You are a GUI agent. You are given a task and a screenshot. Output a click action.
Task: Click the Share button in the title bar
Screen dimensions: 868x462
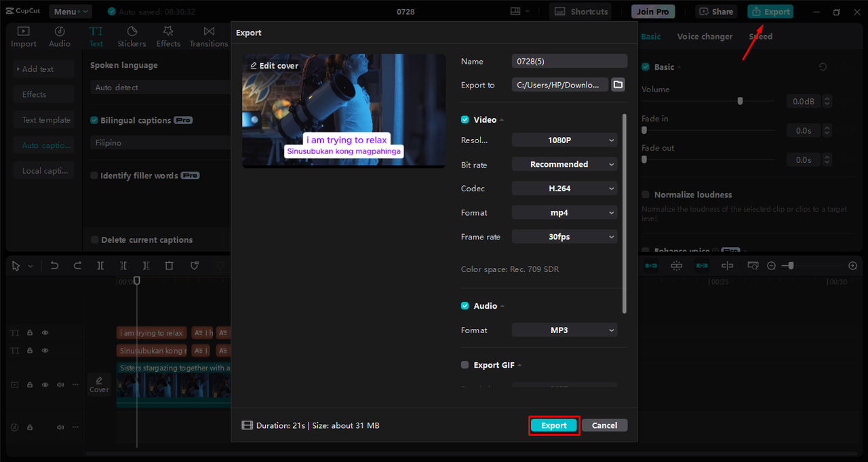716,12
